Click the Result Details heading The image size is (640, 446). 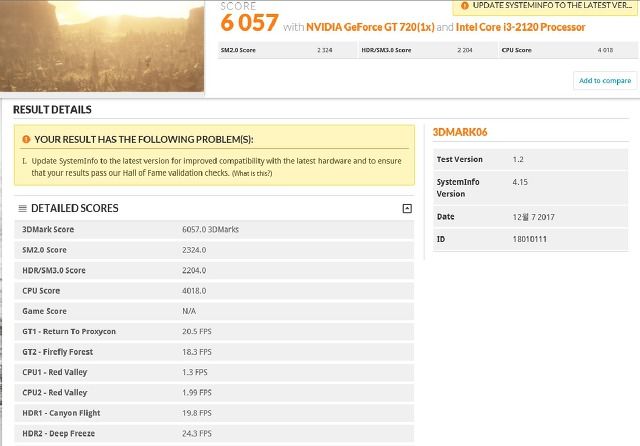click(52, 109)
